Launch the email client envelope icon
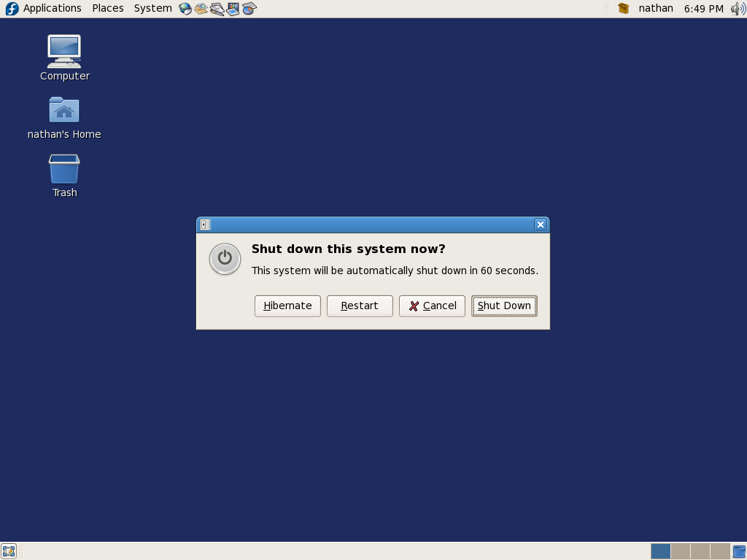The height and width of the screenshot is (560, 747). pyautogui.click(x=201, y=9)
